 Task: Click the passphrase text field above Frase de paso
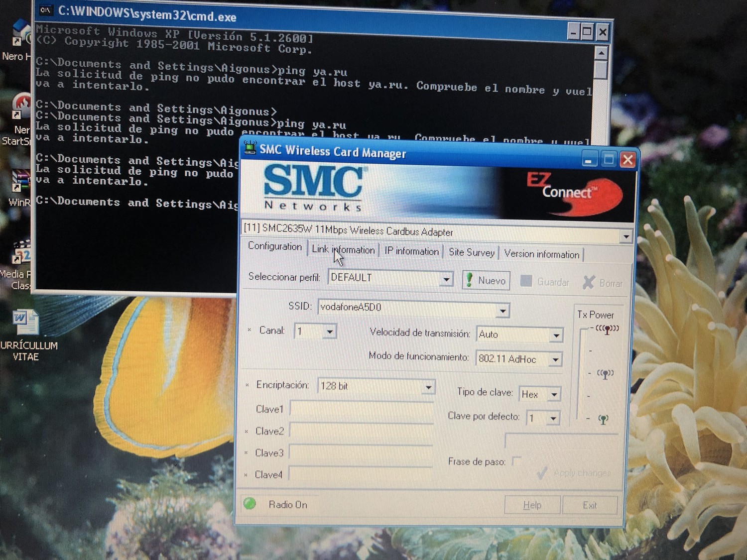click(562, 441)
